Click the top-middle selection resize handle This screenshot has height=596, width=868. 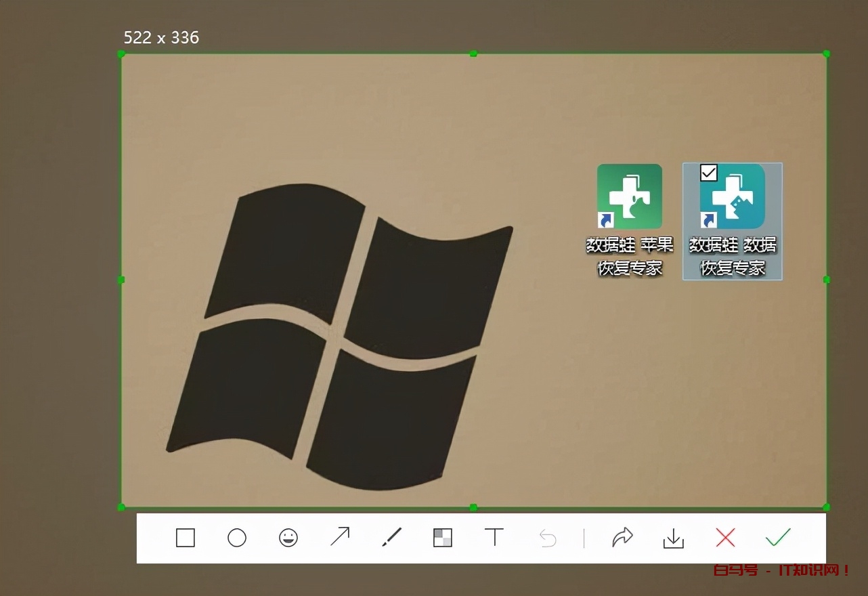(473, 54)
